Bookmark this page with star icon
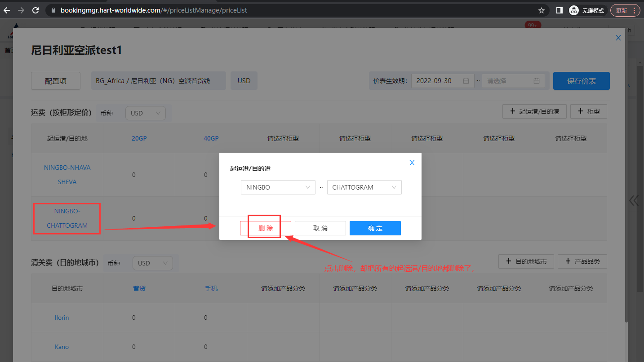The width and height of the screenshot is (644, 362). [542, 10]
